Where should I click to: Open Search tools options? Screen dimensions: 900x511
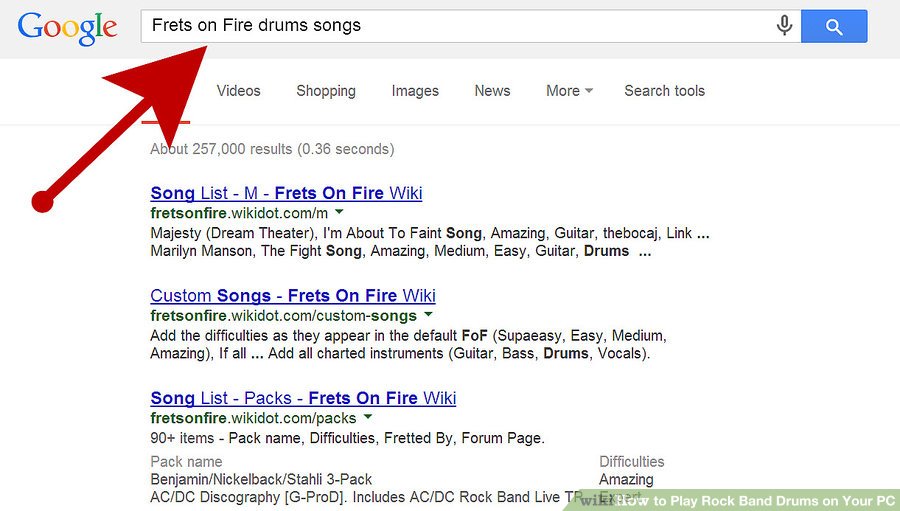coord(664,91)
